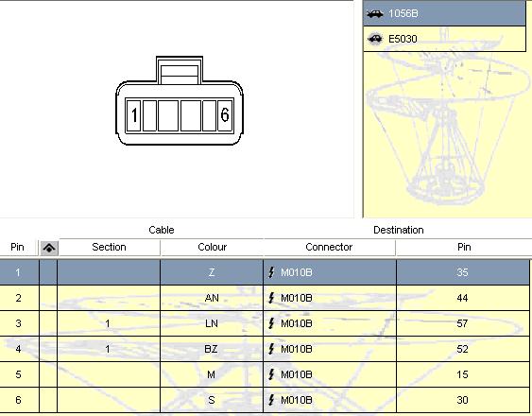Viewport: 532px width, 416px height.
Task: Select the 1056B car icon entry
Action: (375, 13)
